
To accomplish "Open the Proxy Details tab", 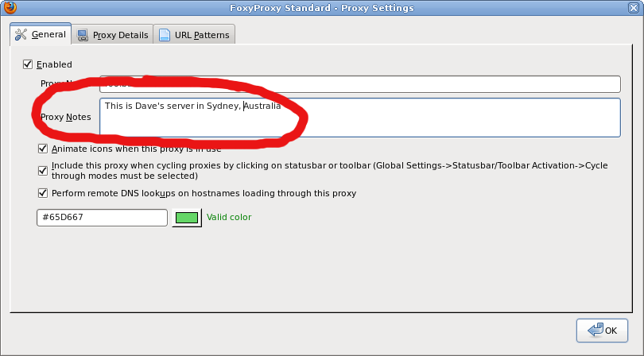I will [x=113, y=35].
